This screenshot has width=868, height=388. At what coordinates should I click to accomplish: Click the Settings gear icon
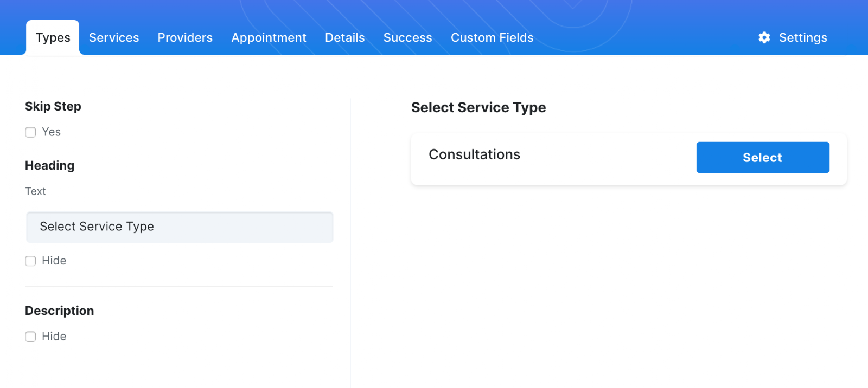tap(764, 37)
